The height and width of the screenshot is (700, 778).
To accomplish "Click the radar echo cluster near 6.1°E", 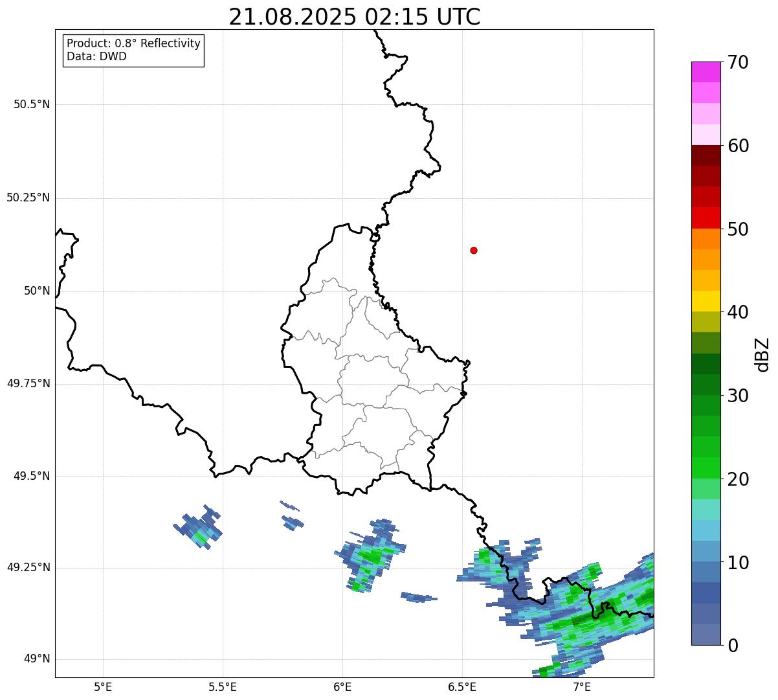I will point(370,556).
